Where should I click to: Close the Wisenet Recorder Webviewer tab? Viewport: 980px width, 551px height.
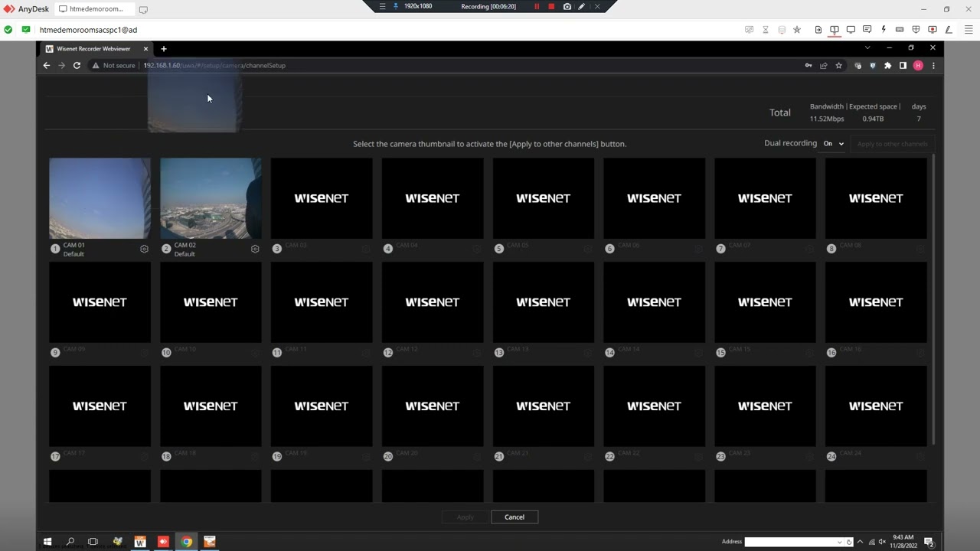[x=145, y=48]
